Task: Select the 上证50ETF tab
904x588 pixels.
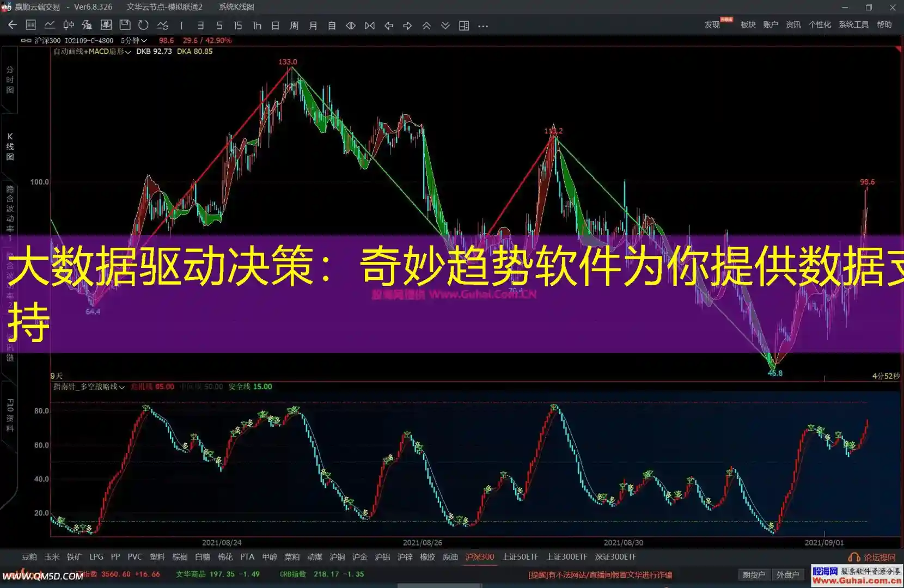Action: coord(520,557)
